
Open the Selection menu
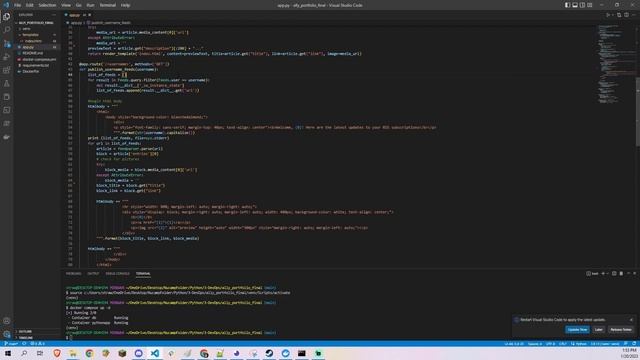coord(47,5)
